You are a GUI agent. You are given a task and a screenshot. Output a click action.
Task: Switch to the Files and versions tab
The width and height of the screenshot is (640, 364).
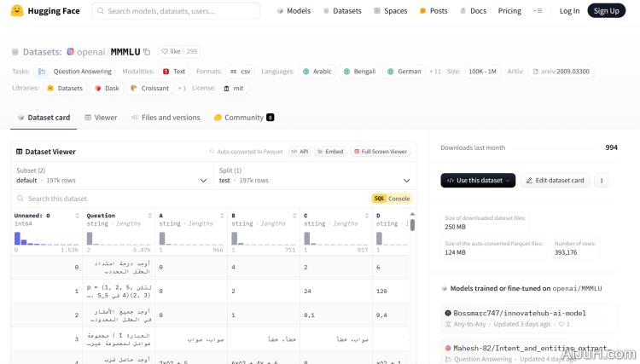click(x=166, y=118)
